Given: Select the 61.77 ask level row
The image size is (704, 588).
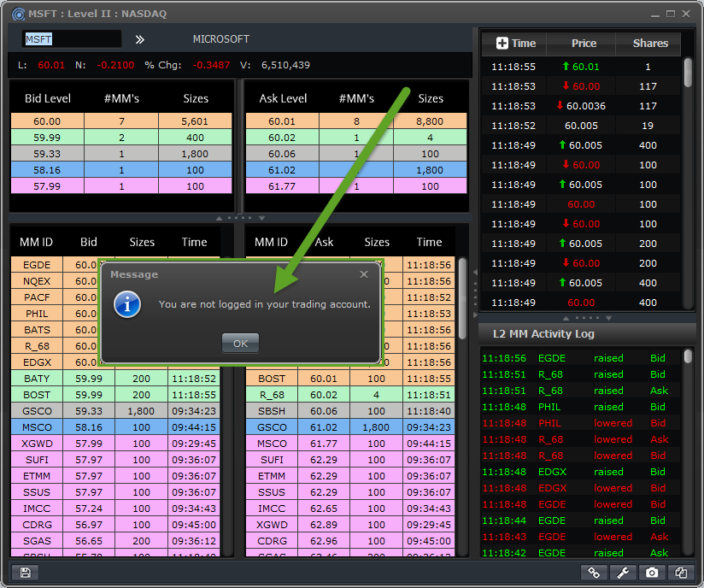Looking at the screenshot, I should point(356,186).
